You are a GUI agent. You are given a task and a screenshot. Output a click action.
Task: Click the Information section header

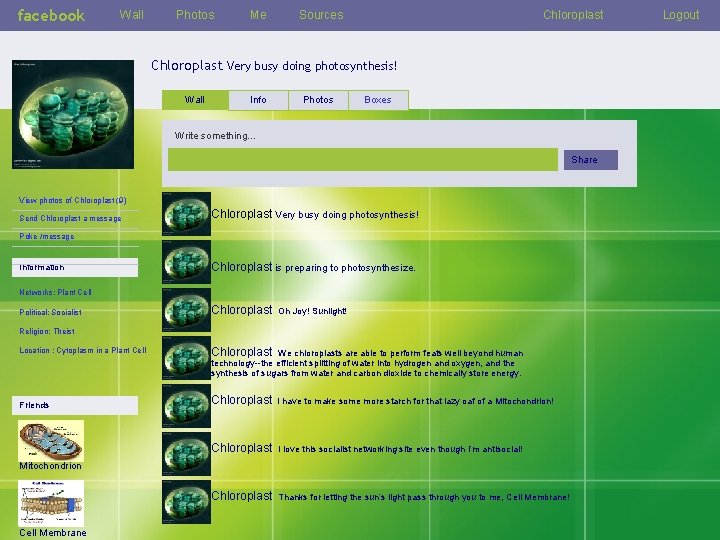75,267
